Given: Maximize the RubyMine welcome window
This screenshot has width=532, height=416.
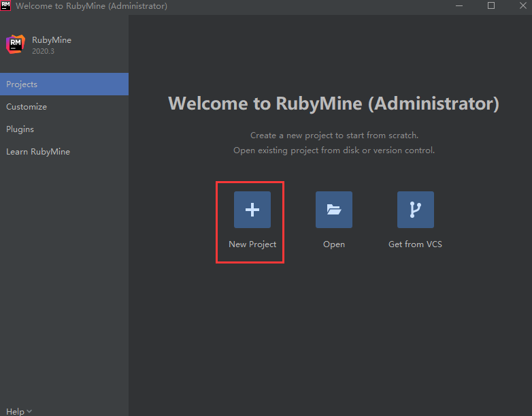Looking at the screenshot, I should pyautogui.click(x=491, y=5).
